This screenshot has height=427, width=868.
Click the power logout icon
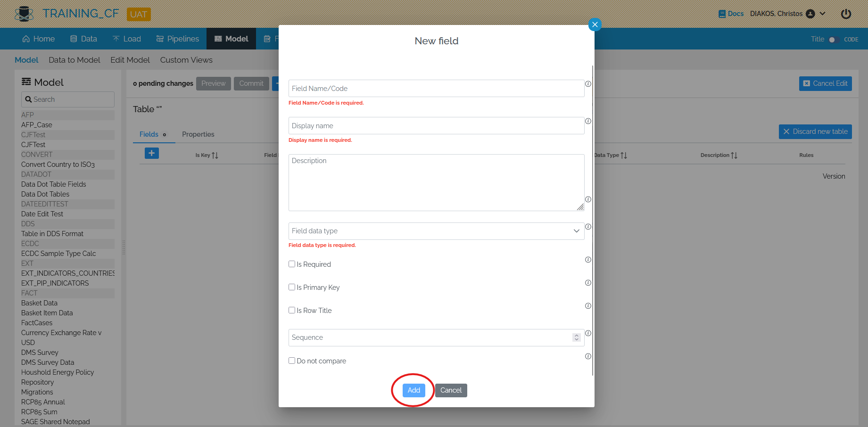(846, 14)
